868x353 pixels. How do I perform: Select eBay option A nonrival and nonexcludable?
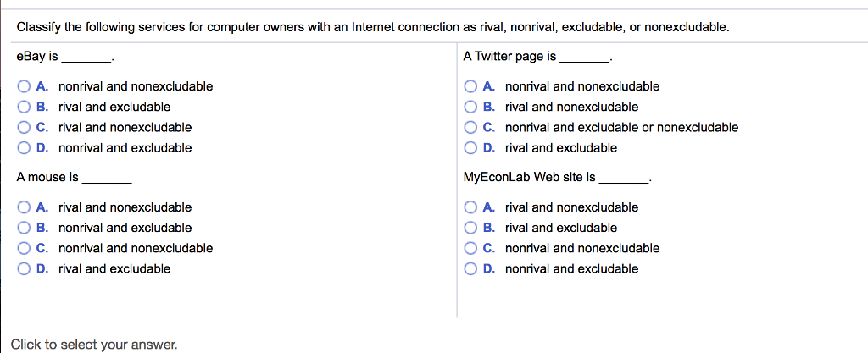click(24, 86)
